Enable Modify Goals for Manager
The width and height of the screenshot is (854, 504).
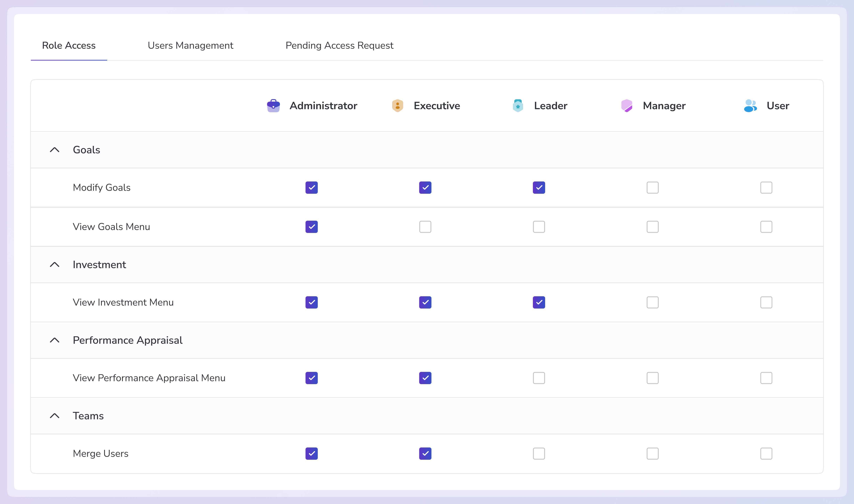pyautogui.click(x=652, y=187)
